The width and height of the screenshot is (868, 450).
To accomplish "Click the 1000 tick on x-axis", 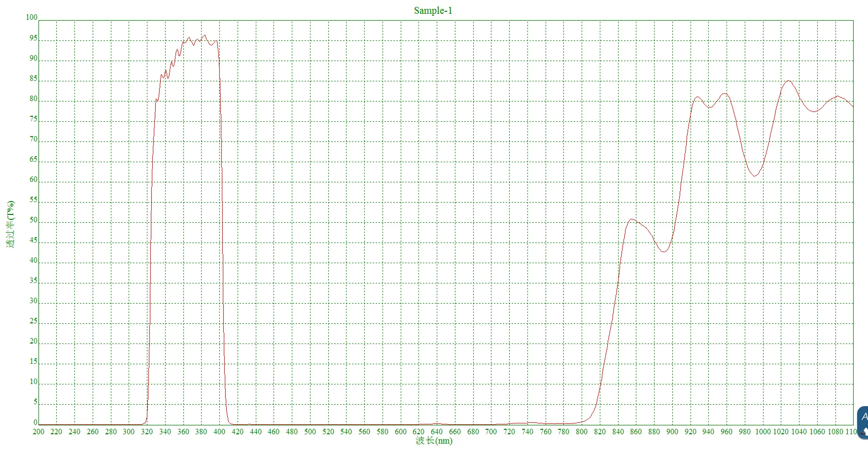I will [x=763, y=432].
